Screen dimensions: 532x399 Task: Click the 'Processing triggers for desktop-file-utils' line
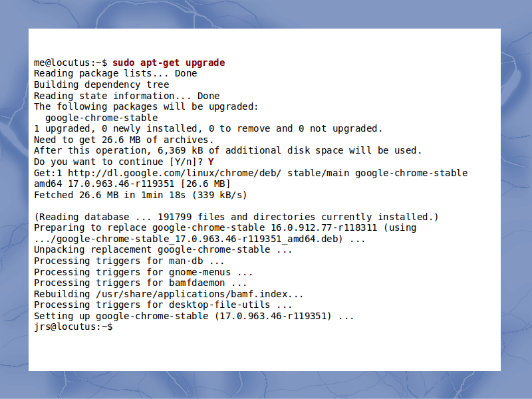(x=163, y=305)
